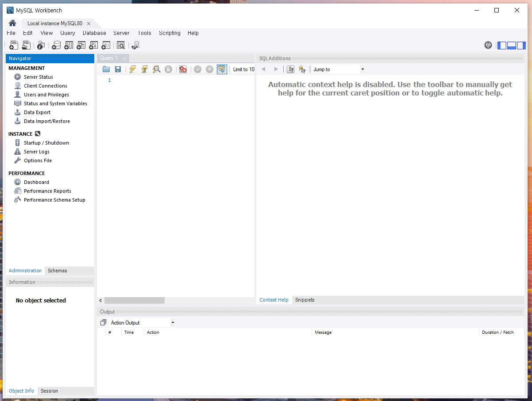Open Performance Reports
This screenshot has height=401, width=532.
[47, 191]
